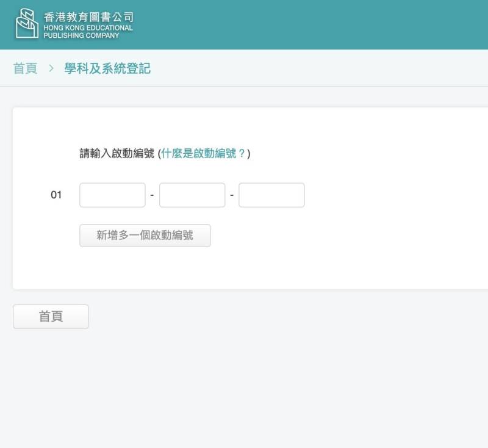Open the 首頁 breadcrumb link
The width and height of the screenshot is (488, 448).
[x=25, y=68]
